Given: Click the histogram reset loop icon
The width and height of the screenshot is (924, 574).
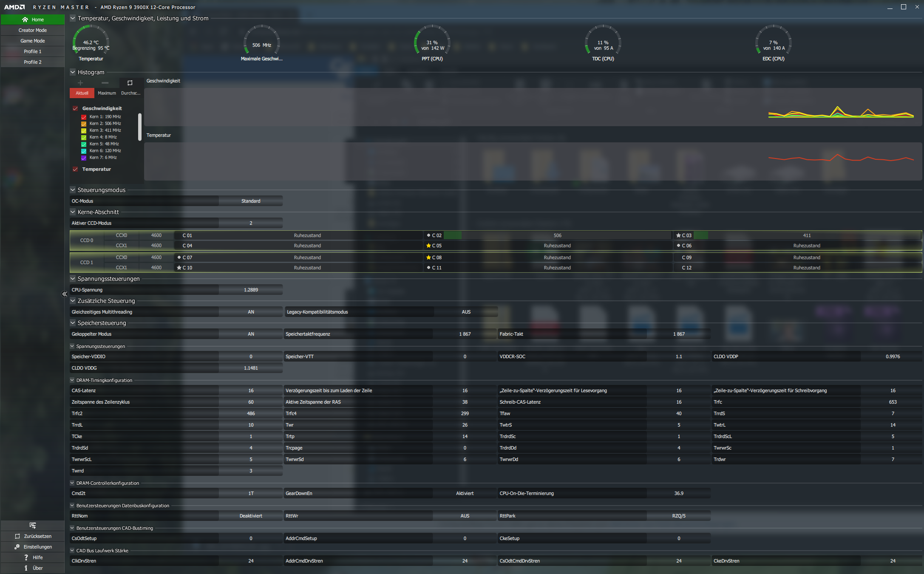Looking at the screenshot, I should pos(130,83).
